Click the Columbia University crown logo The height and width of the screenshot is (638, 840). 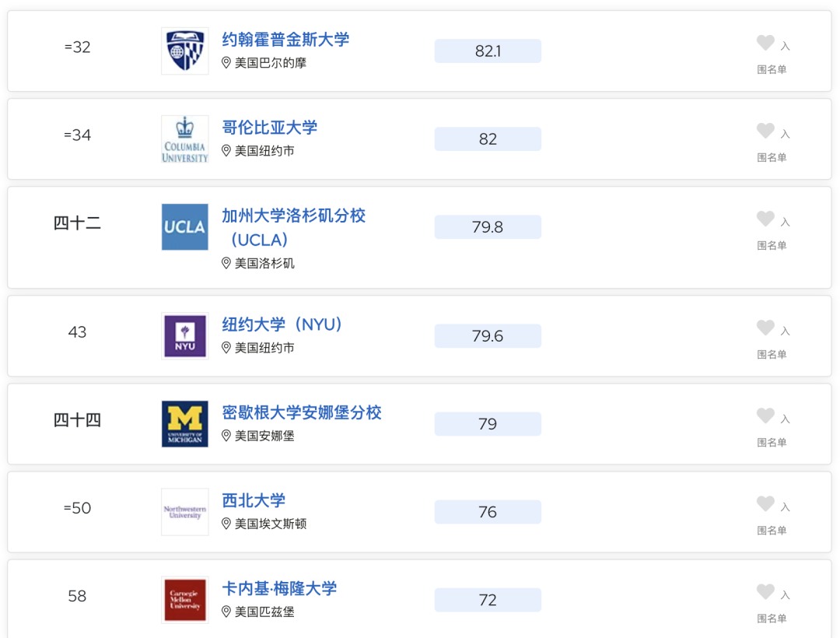pyautogui.click(x=185, y=139)
